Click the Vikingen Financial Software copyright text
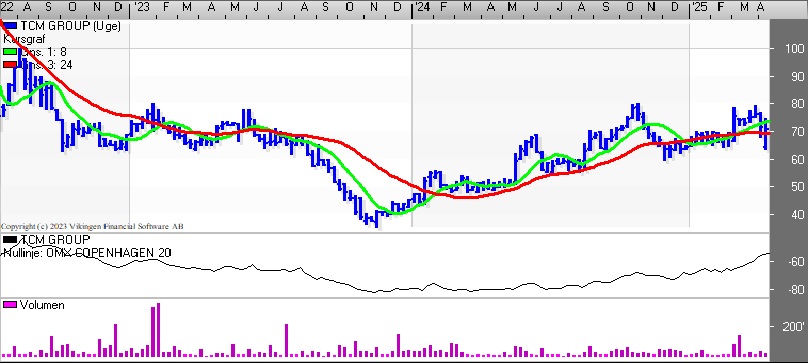Screen dimensions: 810x363 [92, 226]
